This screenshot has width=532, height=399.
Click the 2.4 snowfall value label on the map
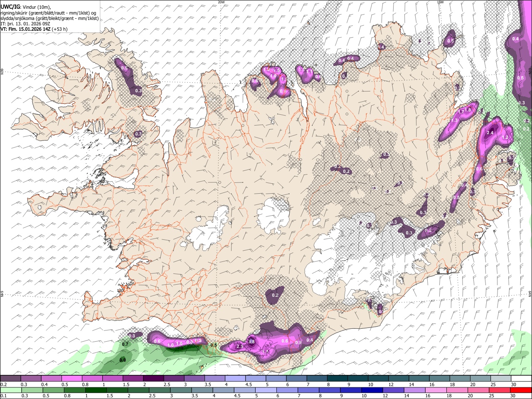tap(490, 133)
